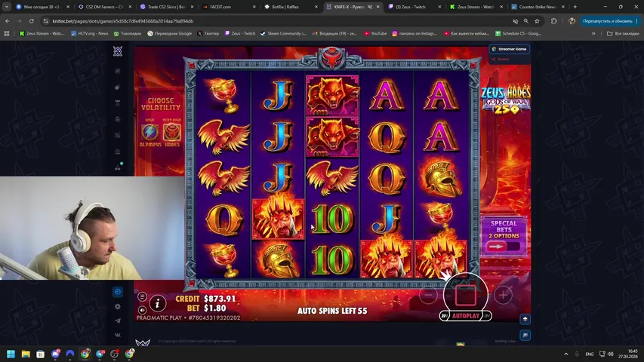Increase the bet with the plus button
This screenshot has height=362, width=644.
[503, 295]
